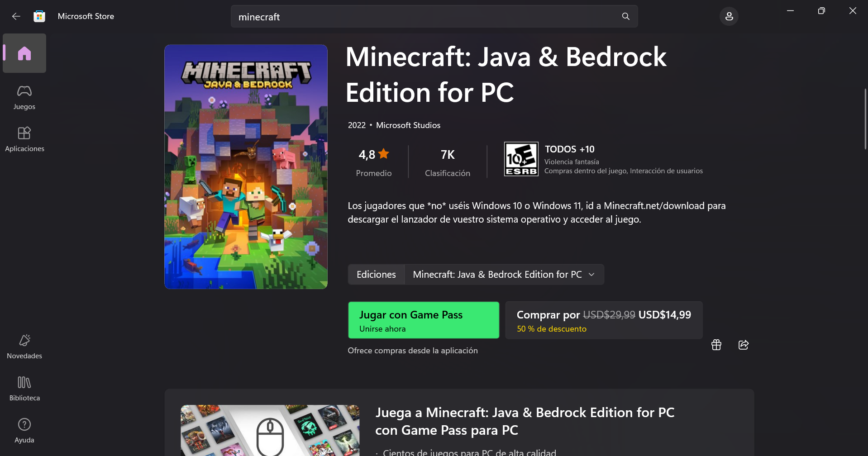Click Jugar con Game Pass button
Viewport: 868px width, 456px height.
(x=424, y=320)
